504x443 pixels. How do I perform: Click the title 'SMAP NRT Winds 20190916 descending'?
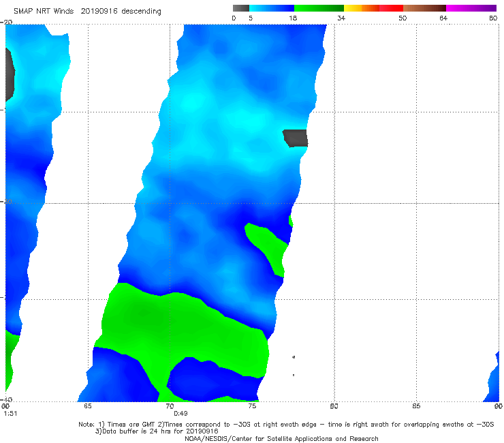pos(87,12)
